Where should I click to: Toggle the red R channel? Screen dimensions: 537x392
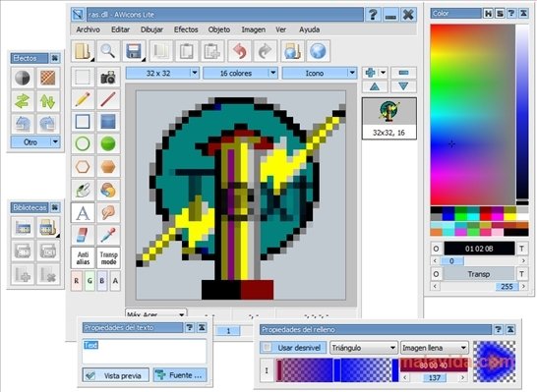[x=77, y=281]
